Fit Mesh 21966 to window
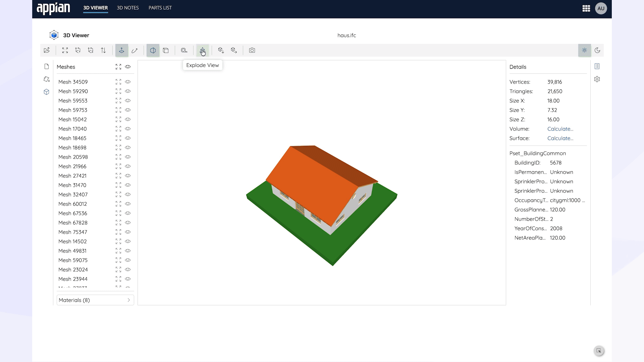 click(x=118, y=166)
